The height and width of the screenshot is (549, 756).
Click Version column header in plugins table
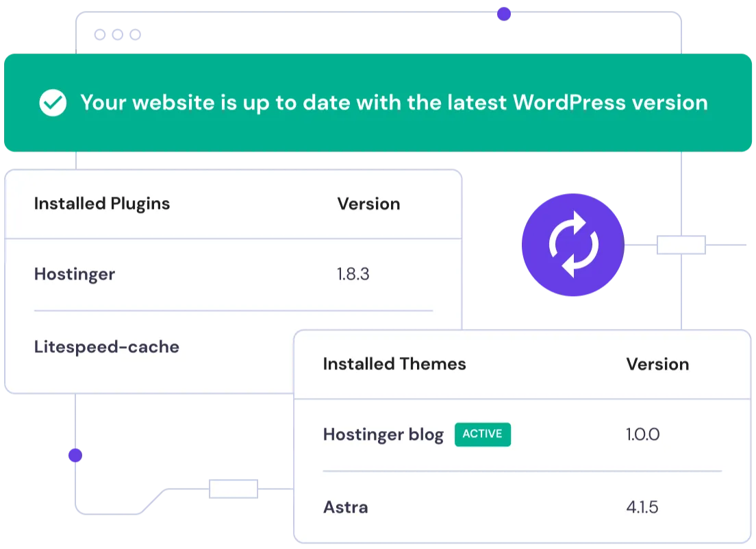coord(368,204)
